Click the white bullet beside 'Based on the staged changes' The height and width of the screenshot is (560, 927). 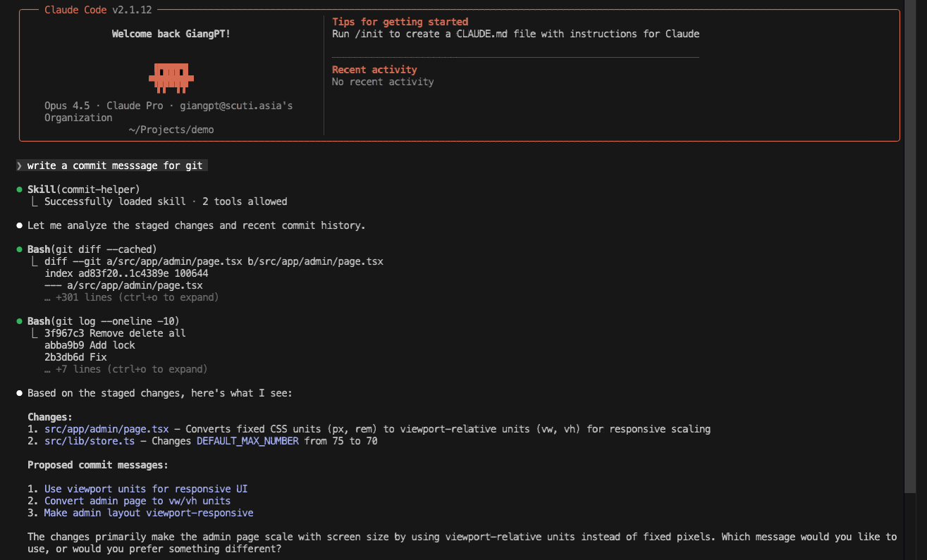click(x=20, y=393)
